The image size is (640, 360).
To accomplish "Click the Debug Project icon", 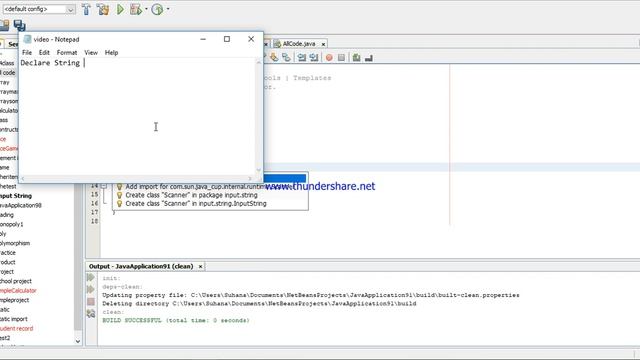I will pyautogui.click(x=136, y=9).
